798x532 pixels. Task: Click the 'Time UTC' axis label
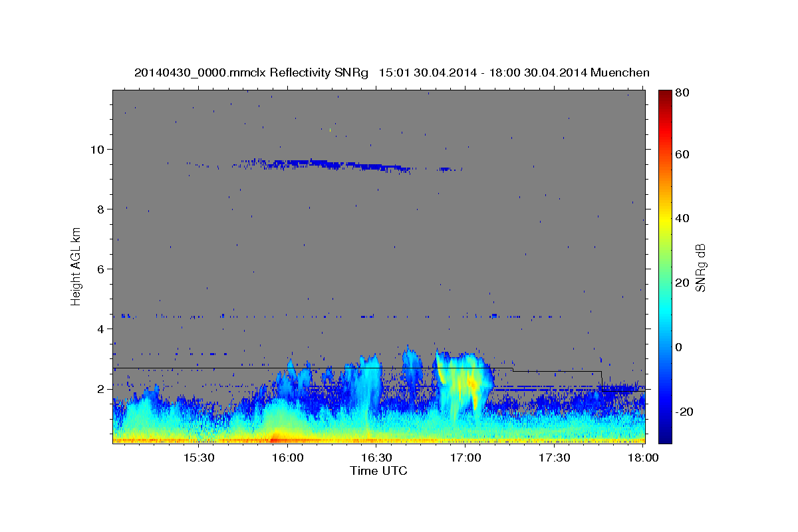378,471
